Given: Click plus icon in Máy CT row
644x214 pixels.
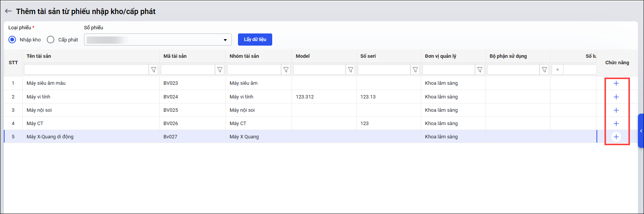Looking at the screenshot, I should click(616, 124).
